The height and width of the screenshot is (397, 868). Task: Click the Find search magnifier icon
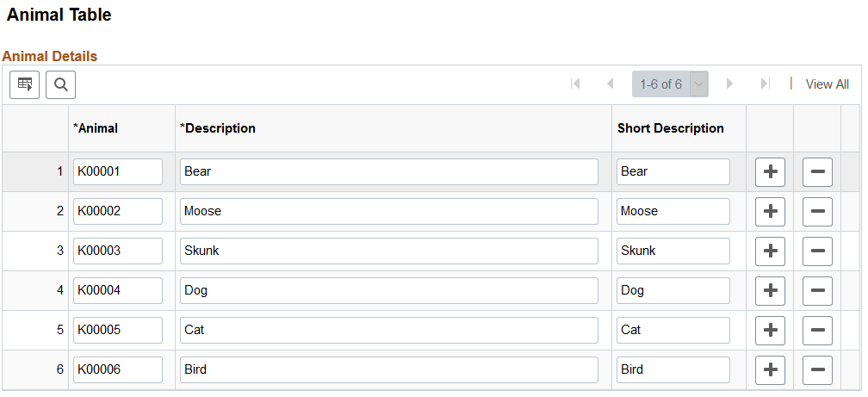[60, 84]
